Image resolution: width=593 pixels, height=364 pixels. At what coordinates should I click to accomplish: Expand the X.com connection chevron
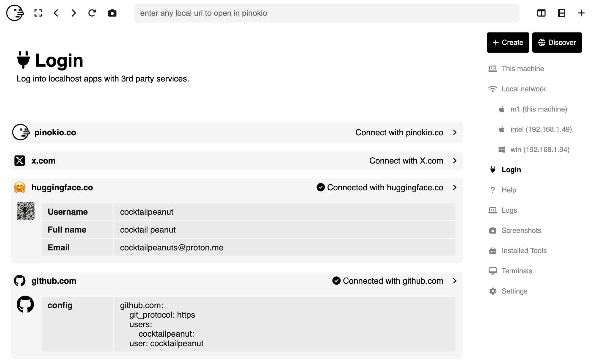[455, 161]
